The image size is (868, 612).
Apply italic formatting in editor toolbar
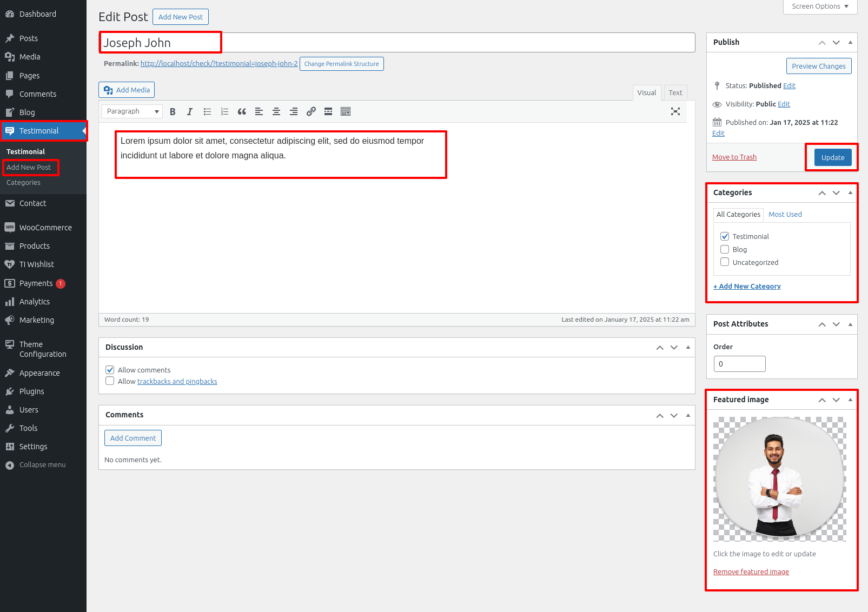190,111
